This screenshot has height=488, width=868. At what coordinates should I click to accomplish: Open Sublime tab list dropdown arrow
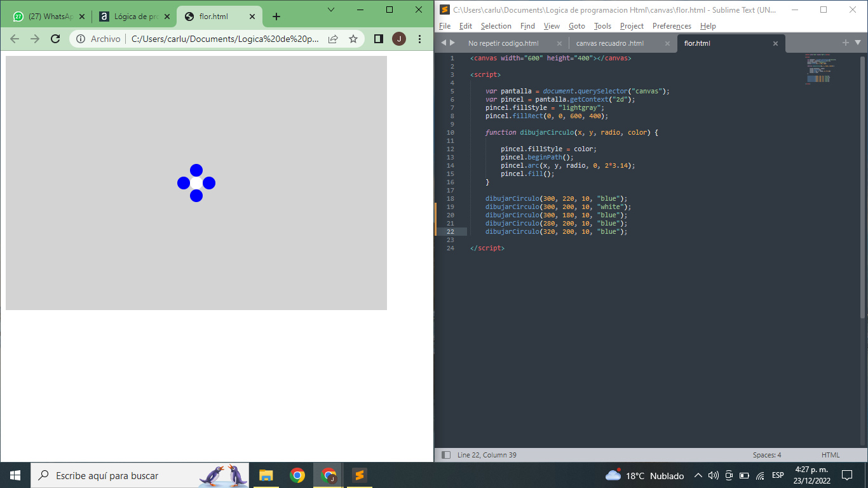pos(857,43)
